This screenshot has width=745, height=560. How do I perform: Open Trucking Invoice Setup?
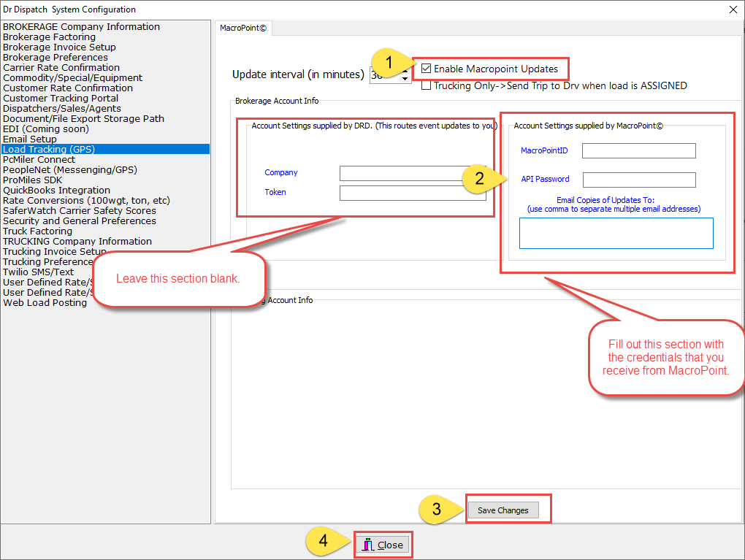tap(55, 252)
